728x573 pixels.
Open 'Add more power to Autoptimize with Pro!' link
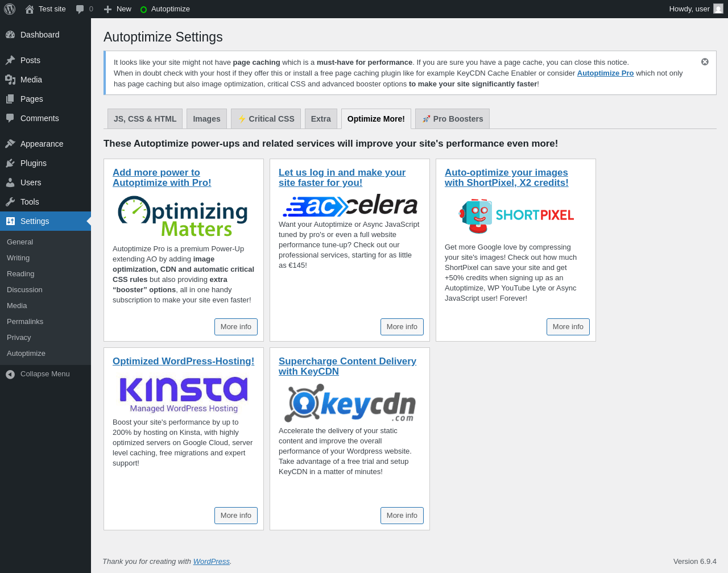(x=162, y=177)
